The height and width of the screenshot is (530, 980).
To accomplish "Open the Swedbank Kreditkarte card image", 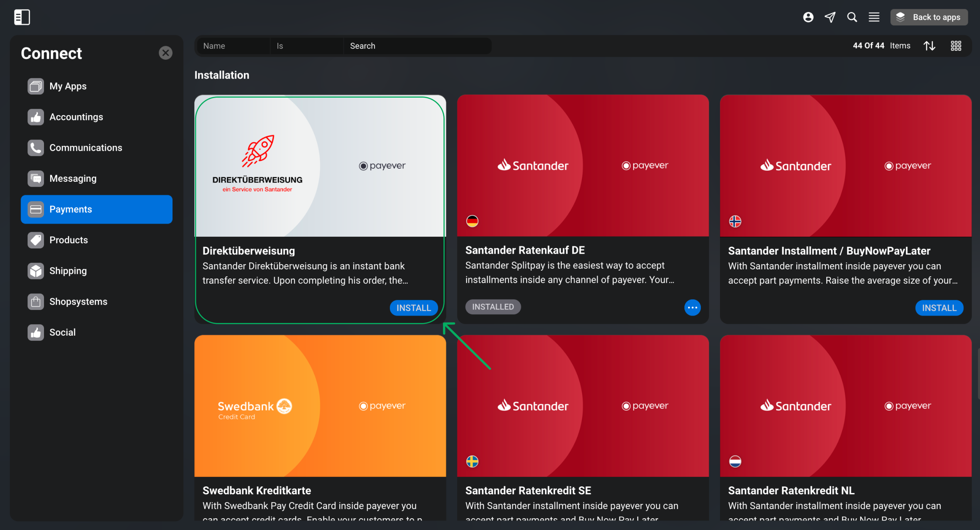I will point(320,406).
